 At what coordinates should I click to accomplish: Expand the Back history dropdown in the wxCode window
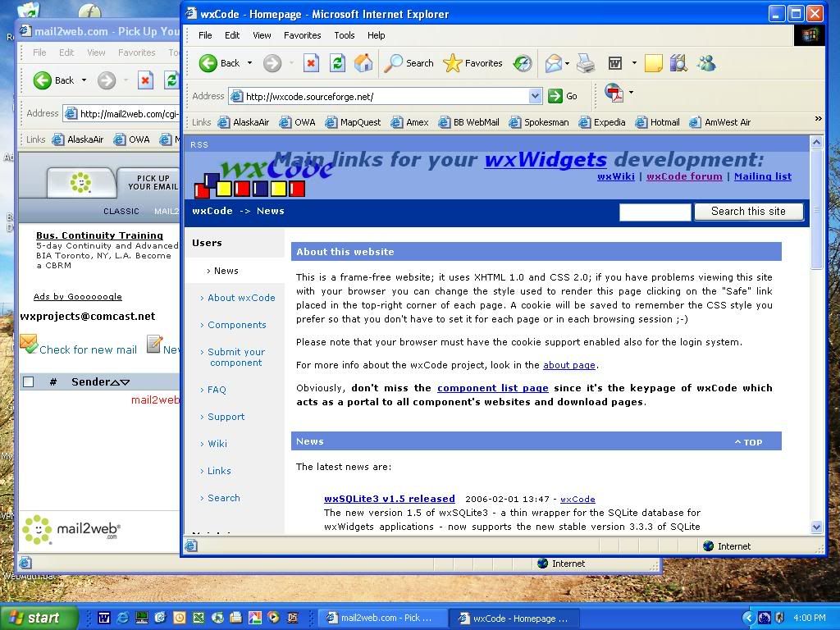click(x=249, y=63)
